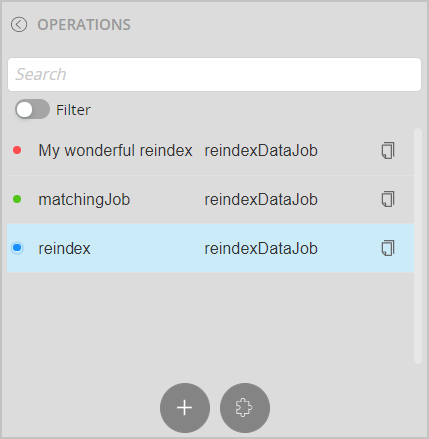
Task: Click green status dot of matchingJob
Action: 17,199
